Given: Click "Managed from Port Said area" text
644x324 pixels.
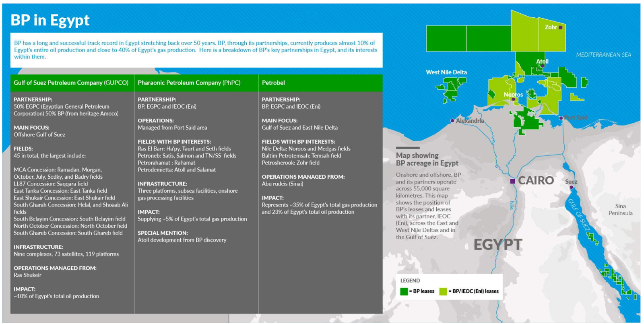Looking at the screenshot, I should click(x=172, y=128).
